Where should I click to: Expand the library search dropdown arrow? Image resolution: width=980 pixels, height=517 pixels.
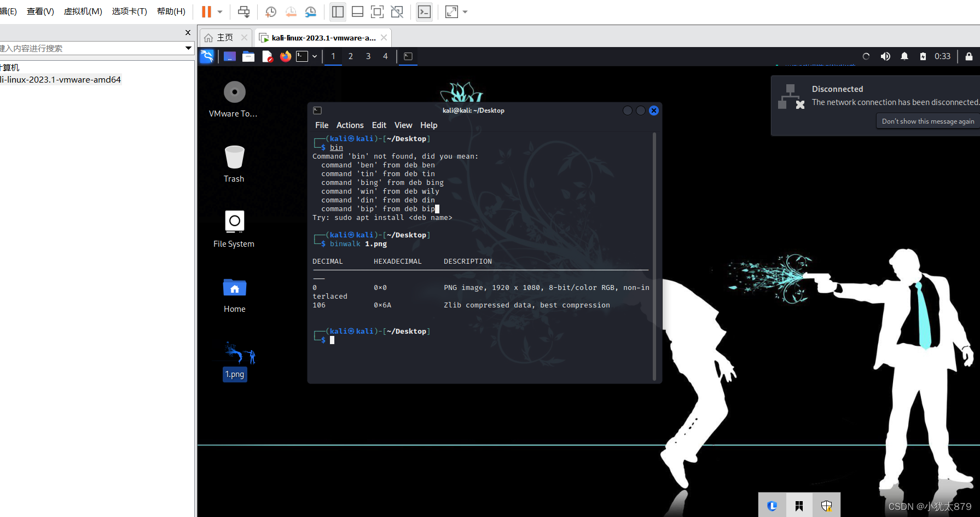[x=188, y=48]
